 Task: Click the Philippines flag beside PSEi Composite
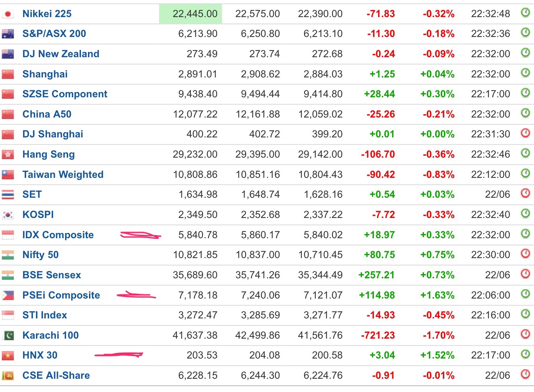click(x=8, y=295)
